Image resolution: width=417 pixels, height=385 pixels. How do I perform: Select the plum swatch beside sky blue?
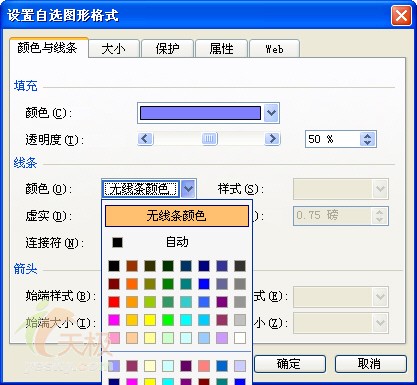pos(222,320)
